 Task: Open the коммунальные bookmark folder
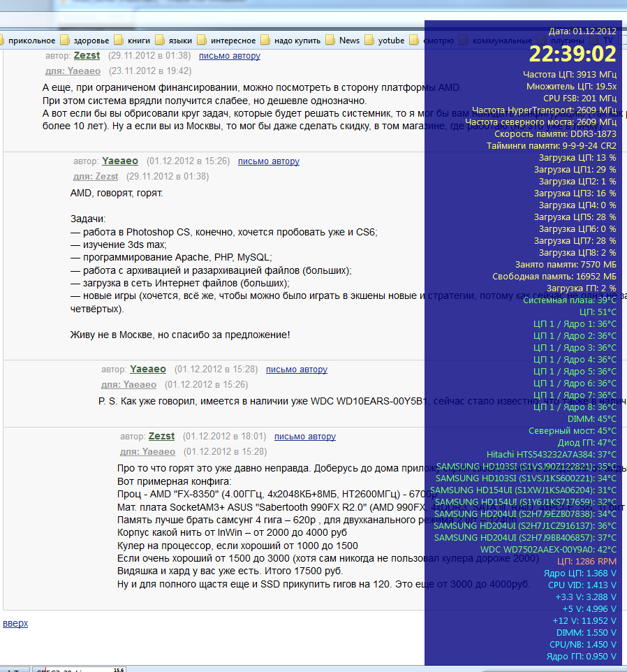[496, 41]
